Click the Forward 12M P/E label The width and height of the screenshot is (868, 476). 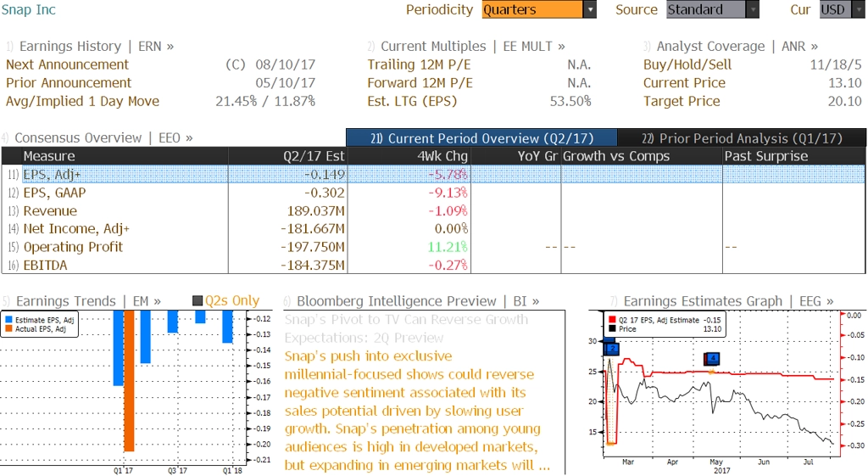click(x=420, y=82)
